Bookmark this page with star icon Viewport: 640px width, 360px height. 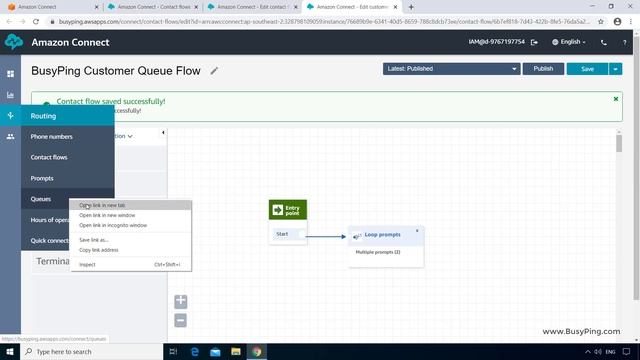coord(601,22)
